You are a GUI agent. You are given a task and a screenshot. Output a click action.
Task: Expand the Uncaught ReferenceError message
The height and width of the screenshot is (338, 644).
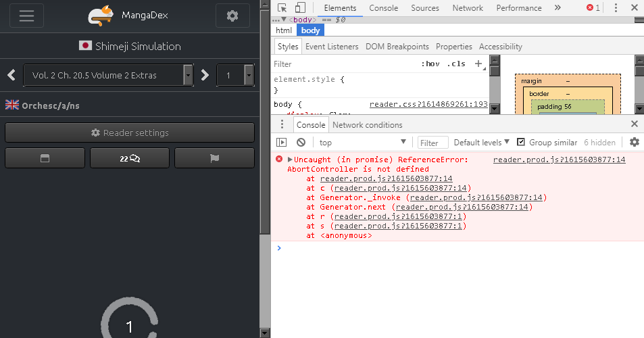291,160
